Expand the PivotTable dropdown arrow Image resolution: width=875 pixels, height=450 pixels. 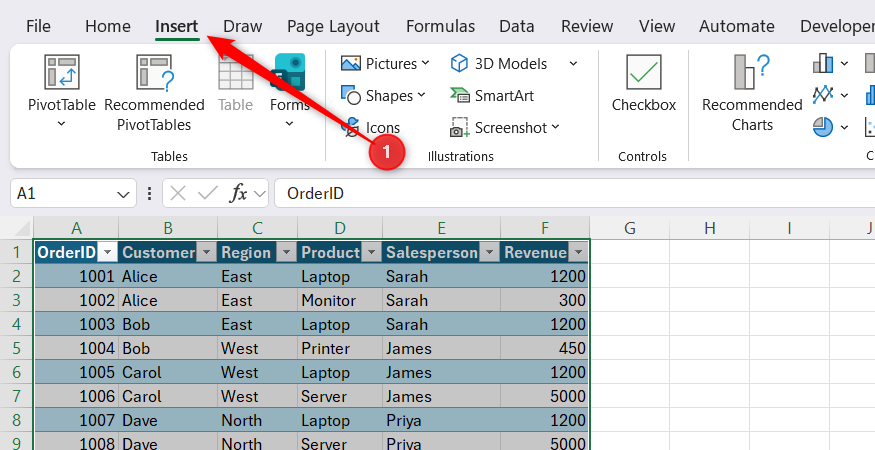pos(61,124)
